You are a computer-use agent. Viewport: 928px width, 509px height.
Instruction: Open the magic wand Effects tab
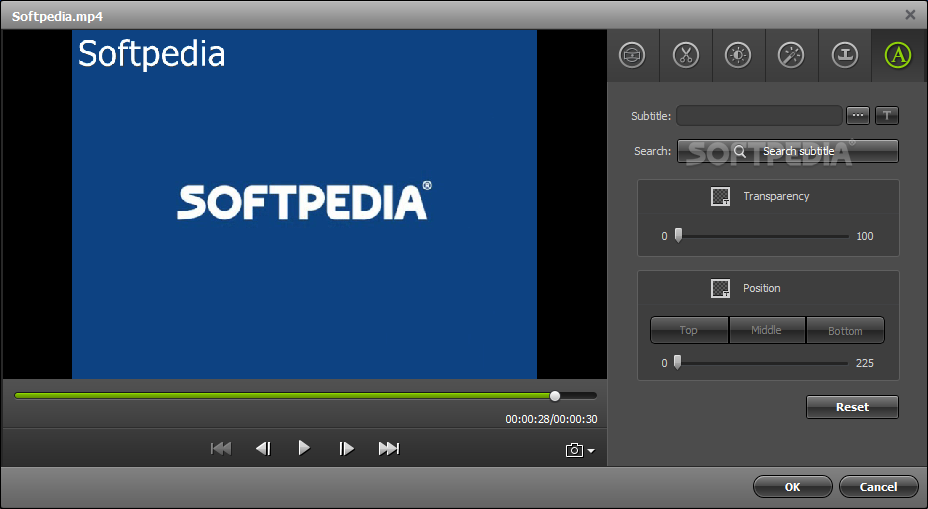click(791, 56)
